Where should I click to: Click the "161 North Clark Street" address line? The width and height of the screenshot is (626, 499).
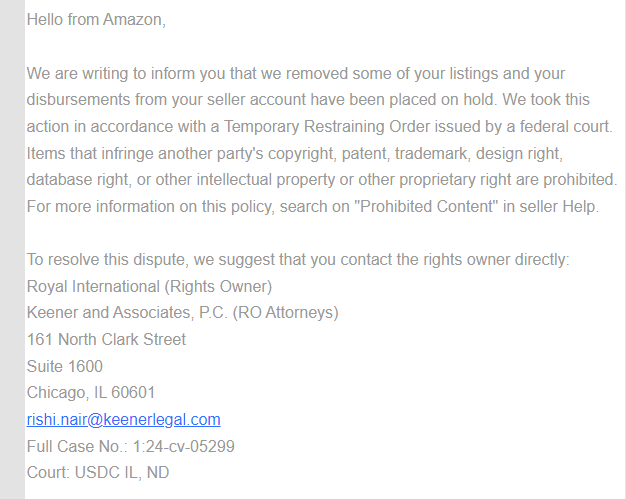106,340
